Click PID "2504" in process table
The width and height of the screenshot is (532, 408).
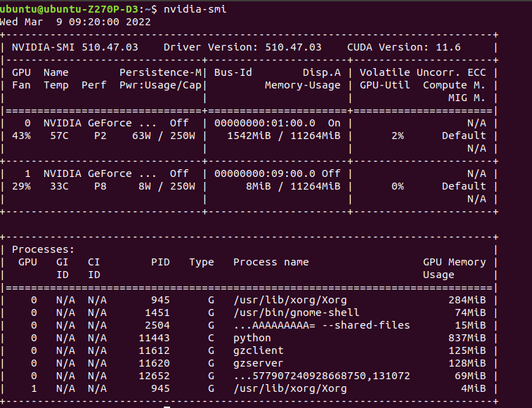[x=157, y=325]
